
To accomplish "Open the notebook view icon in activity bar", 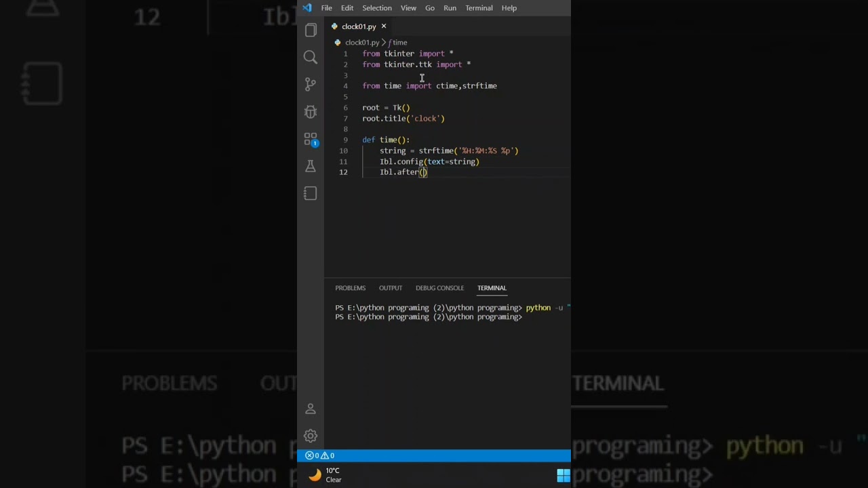I will click(311, 194).
